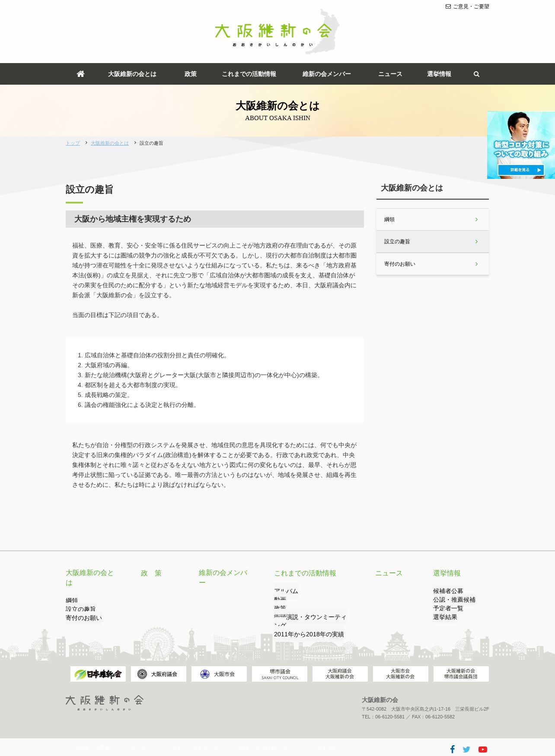Click footer heading 政策
Viewport: 555px width, 756px height.
click(151, 573)
